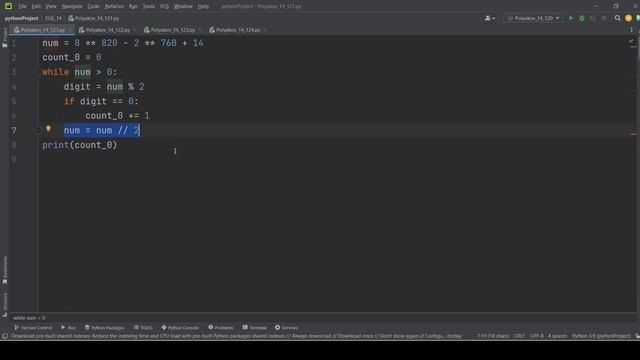Open the UTF-8 file encoding selector
Screen dimensions: 640x360
[537, 336]
